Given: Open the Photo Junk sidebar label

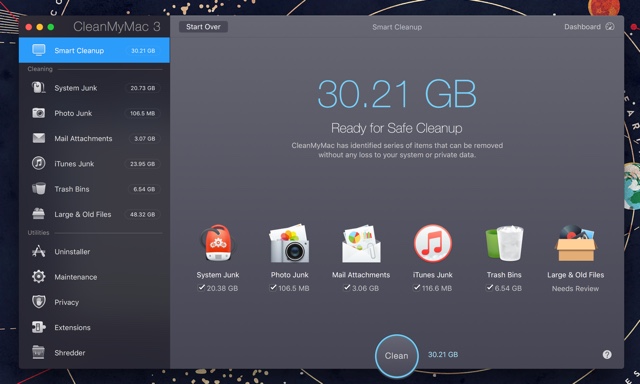Looking at the screenshot, I should (73, 113).
